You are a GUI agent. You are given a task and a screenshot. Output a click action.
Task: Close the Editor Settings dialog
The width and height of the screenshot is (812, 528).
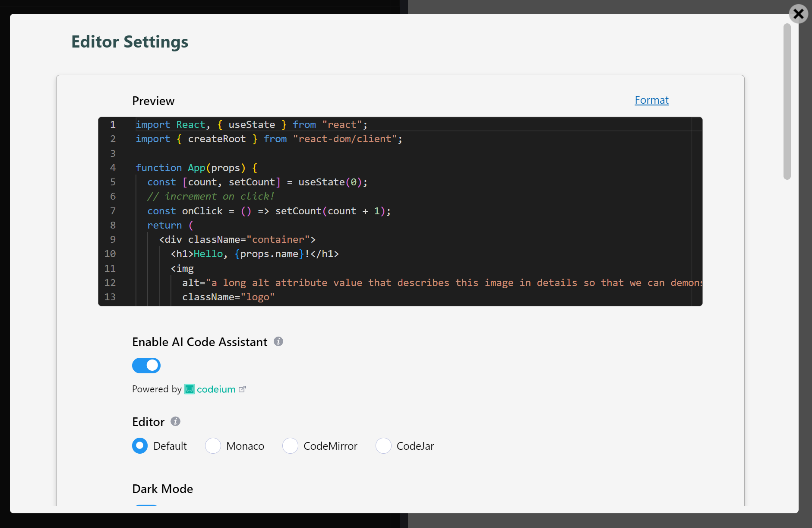coord(798,14)
